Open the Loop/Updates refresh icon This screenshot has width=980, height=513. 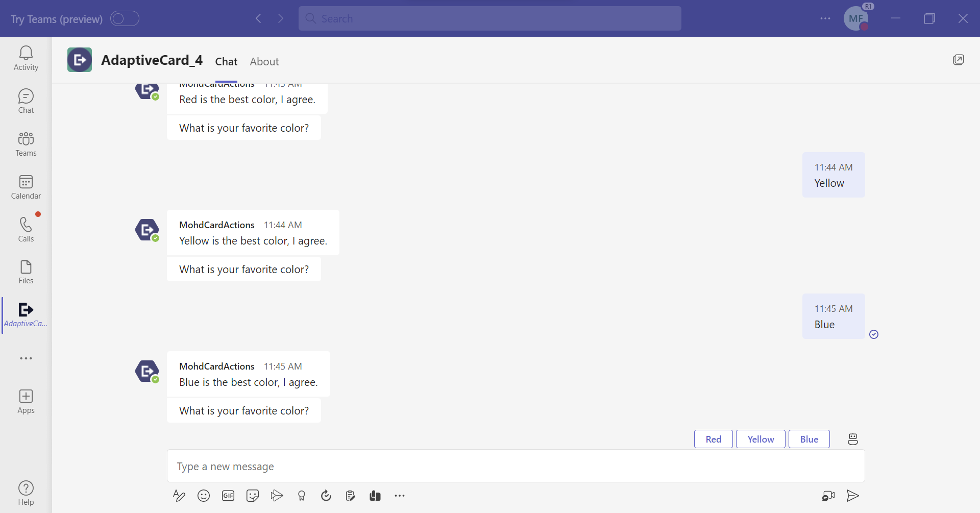coord(326,496)
